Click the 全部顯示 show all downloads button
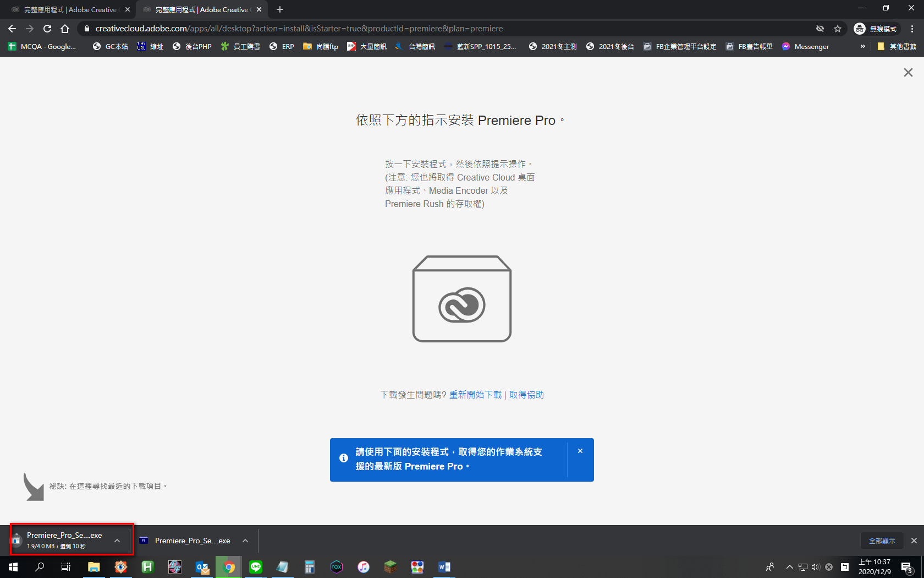 pyautogui.click(x=882, y=541)
